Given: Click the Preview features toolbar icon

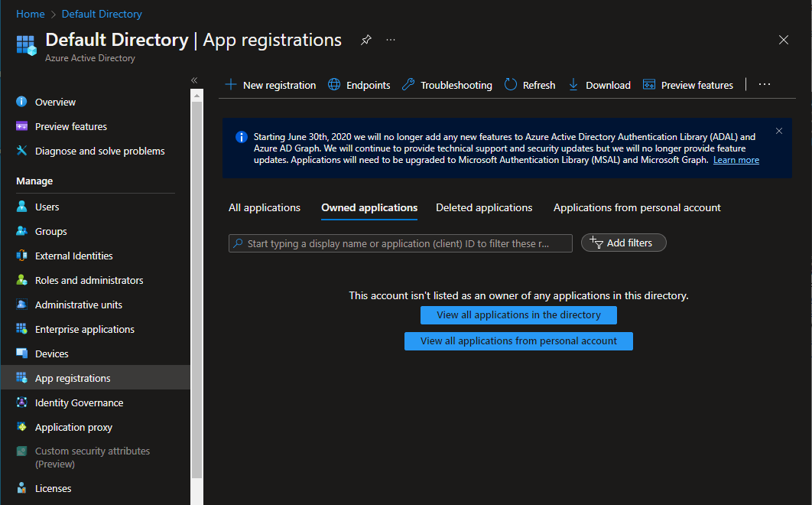Looking at the screenshot, I should (648, 84).
